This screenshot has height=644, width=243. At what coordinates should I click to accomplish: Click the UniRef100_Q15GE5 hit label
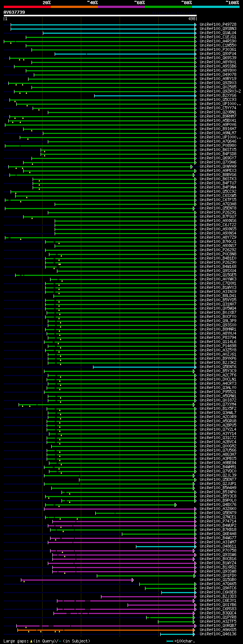pos(218,275)
